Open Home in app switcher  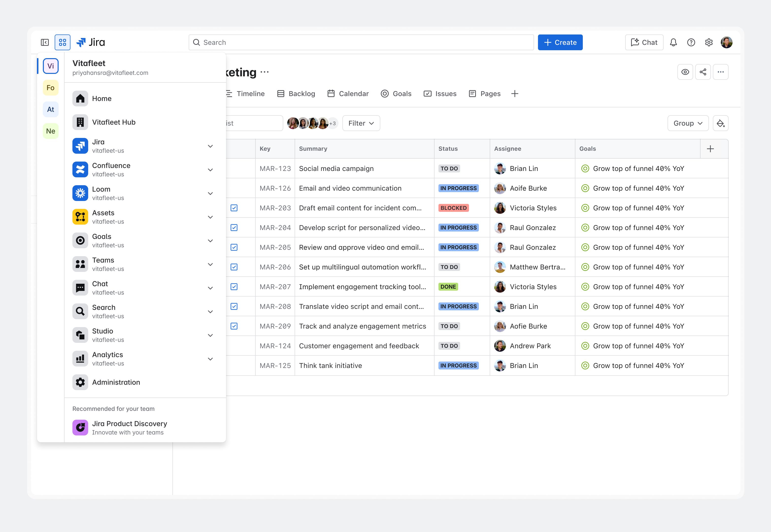[145, 99]
